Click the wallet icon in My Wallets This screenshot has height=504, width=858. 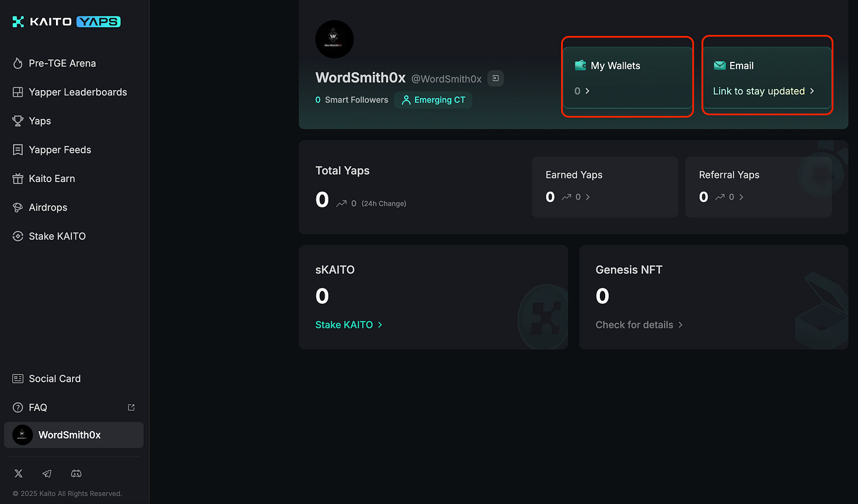pyautogui.click(x=580, y=65)
